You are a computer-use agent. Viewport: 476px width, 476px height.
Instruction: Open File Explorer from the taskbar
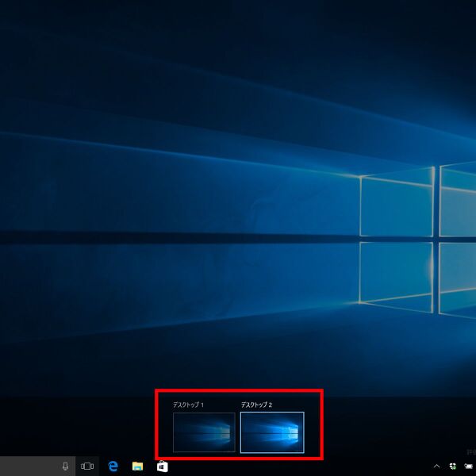point(137,466)
